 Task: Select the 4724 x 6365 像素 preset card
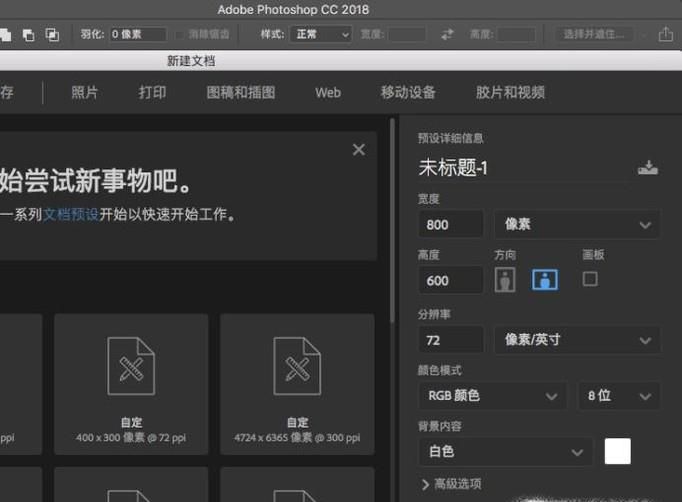coord(297,384)
